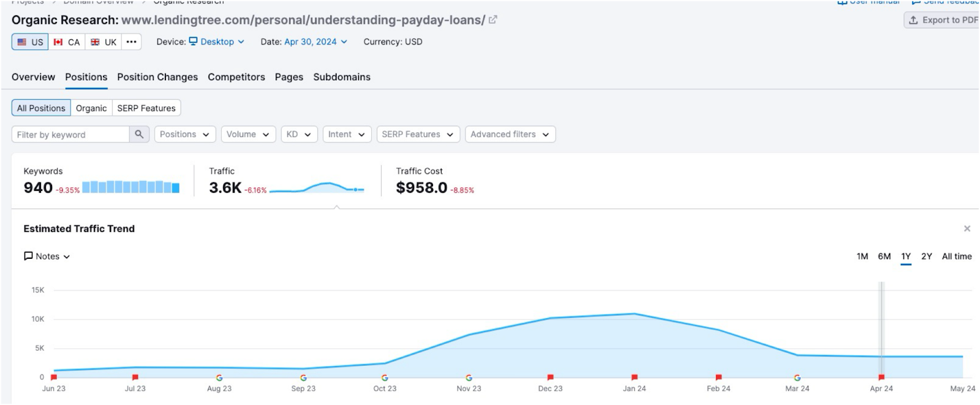The width and height of the screenshot is (980, 405).
Task: Click the red note flag at Jan 24
Action: point(635,377)
